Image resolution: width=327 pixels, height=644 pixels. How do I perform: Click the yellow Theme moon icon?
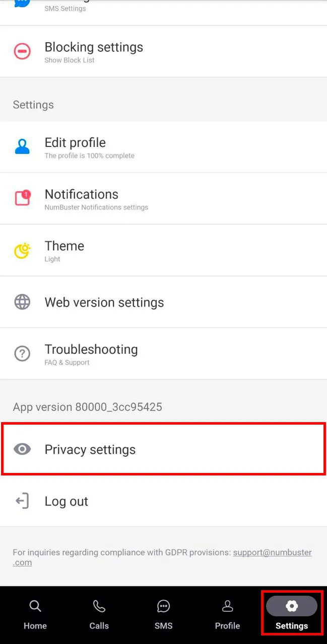[22, 250]
